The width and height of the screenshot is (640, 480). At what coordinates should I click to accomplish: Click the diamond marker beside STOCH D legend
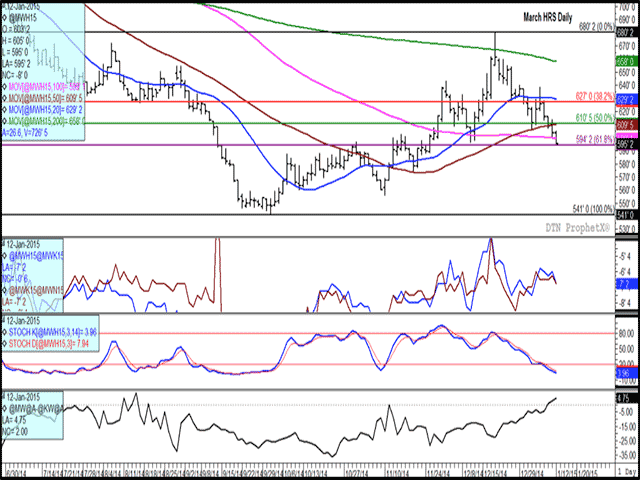point(4,342)
